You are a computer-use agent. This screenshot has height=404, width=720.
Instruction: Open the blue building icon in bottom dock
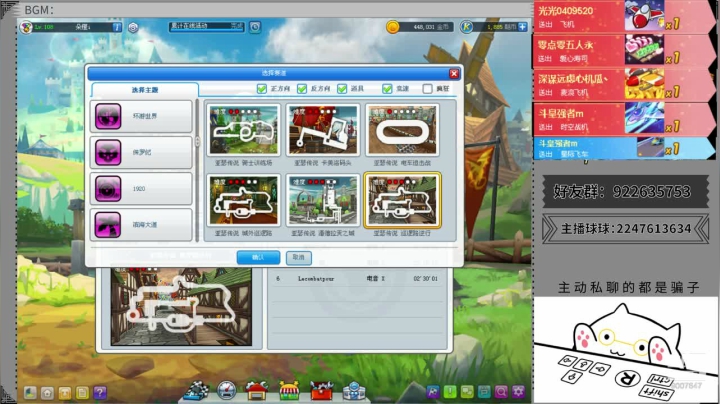(x=354, y=391)
